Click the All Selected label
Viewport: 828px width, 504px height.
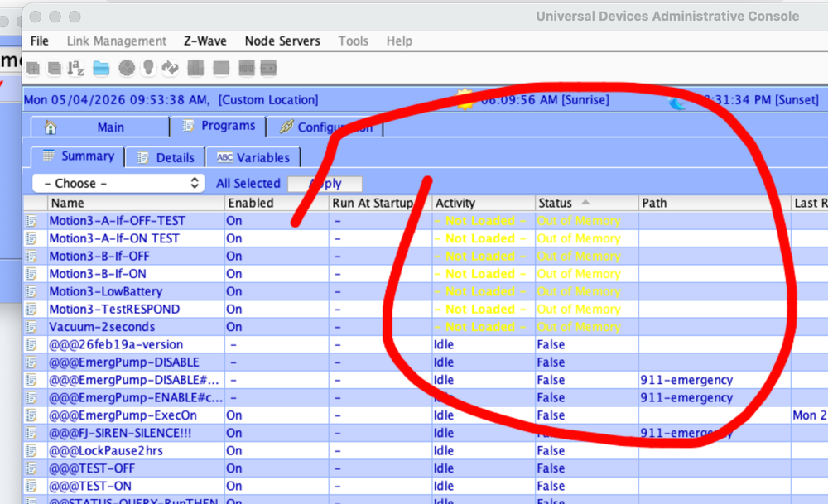click(248, 184)
